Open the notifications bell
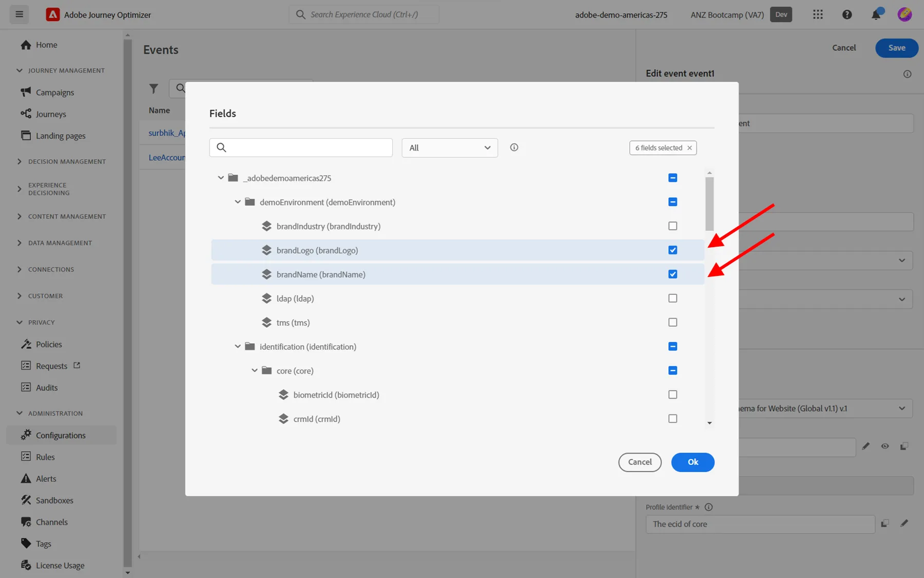 pyautogui.click(x=876, y=15)
